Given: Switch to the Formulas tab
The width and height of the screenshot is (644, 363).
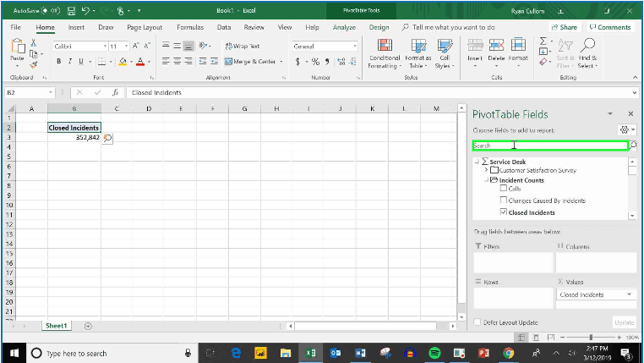Looking at the screenshot, I should [190, 27].
